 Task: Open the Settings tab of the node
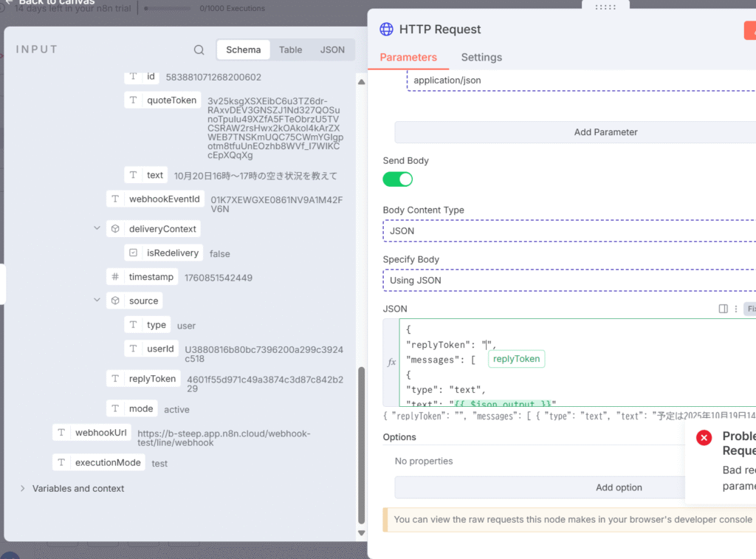481,58
